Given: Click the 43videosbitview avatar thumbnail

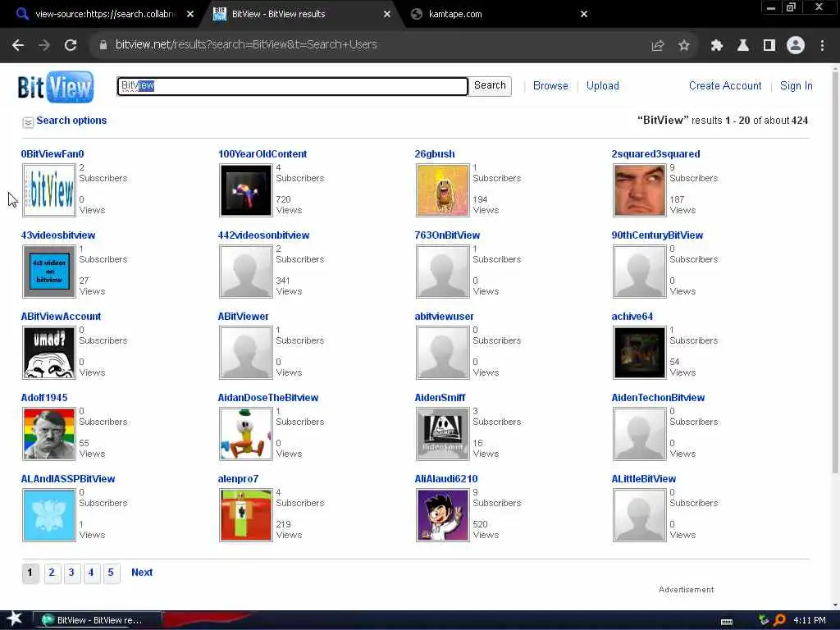Looking at the screenshot, I should pyautogui.click(x=49, y=272).
